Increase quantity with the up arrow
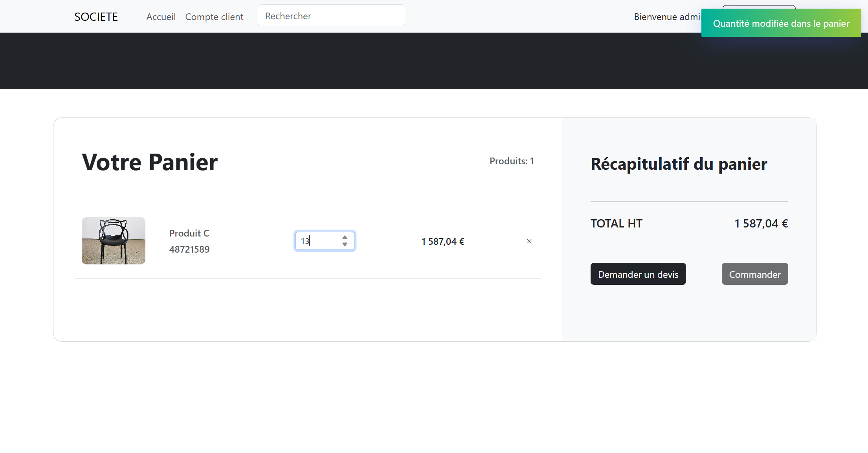Screen dimensions: 868x453 (x=345, y=237)
